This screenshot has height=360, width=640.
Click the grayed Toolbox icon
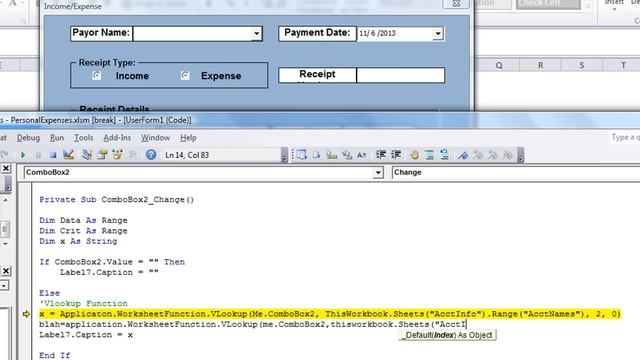point(133,155)
